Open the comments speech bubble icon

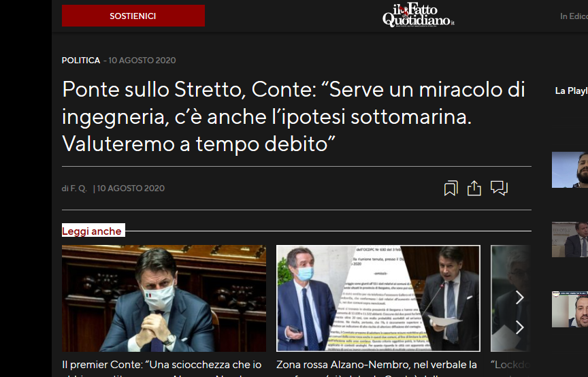[x=499, y=188]
